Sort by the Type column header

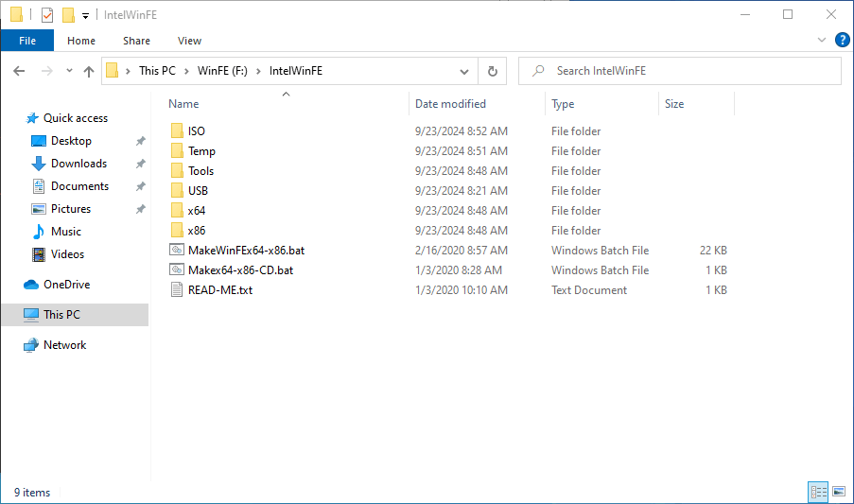[563, 104]
